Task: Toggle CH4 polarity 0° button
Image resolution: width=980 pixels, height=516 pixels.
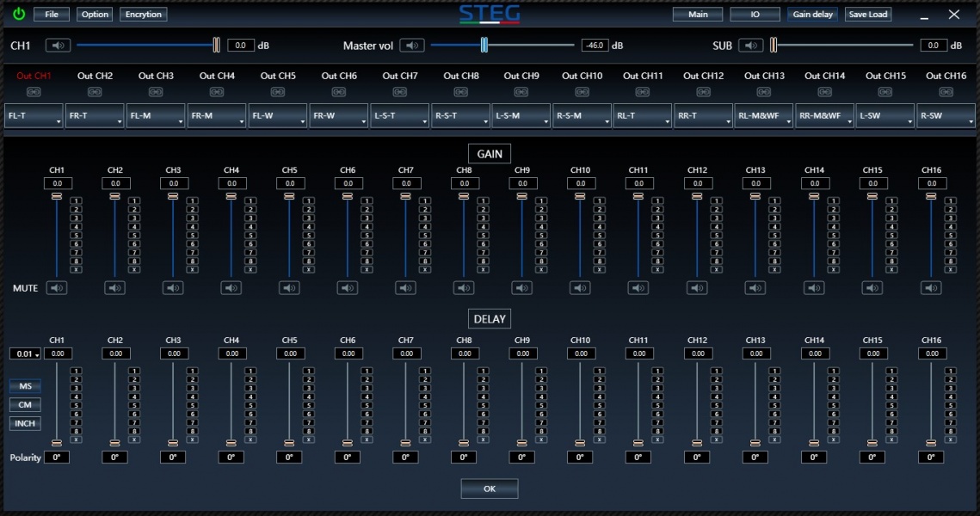Action: click(231, 458)
